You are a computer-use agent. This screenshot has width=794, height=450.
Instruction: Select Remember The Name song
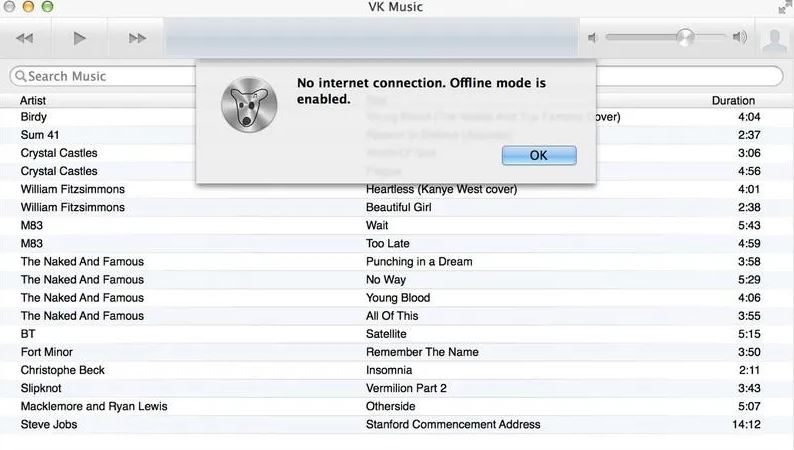click(397, 352)
